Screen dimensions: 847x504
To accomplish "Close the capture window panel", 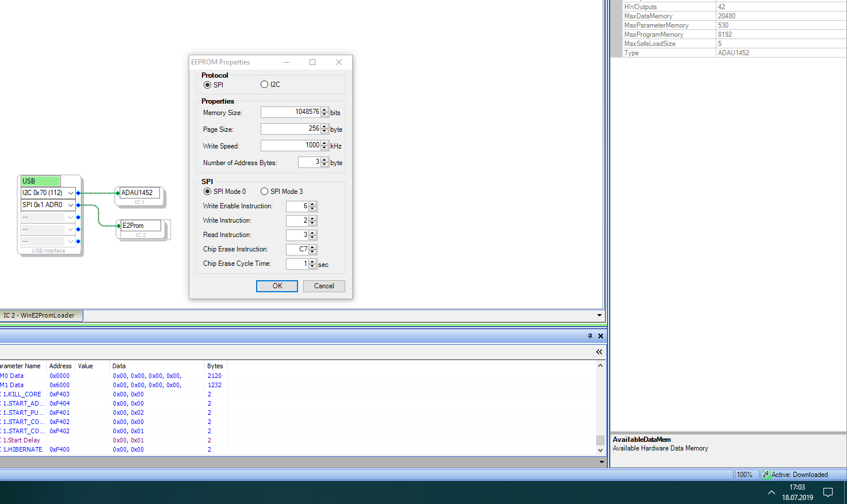I will point(601,336).
